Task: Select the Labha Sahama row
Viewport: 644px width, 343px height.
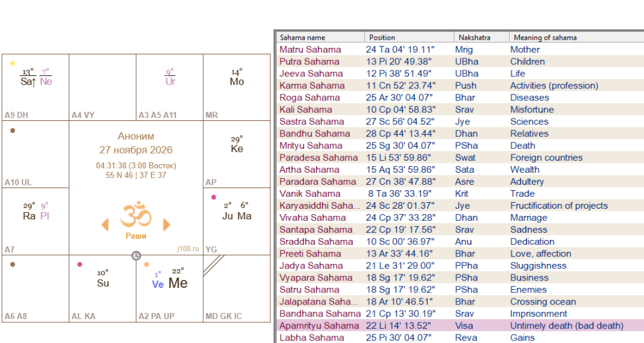Action: coord(460,338)
